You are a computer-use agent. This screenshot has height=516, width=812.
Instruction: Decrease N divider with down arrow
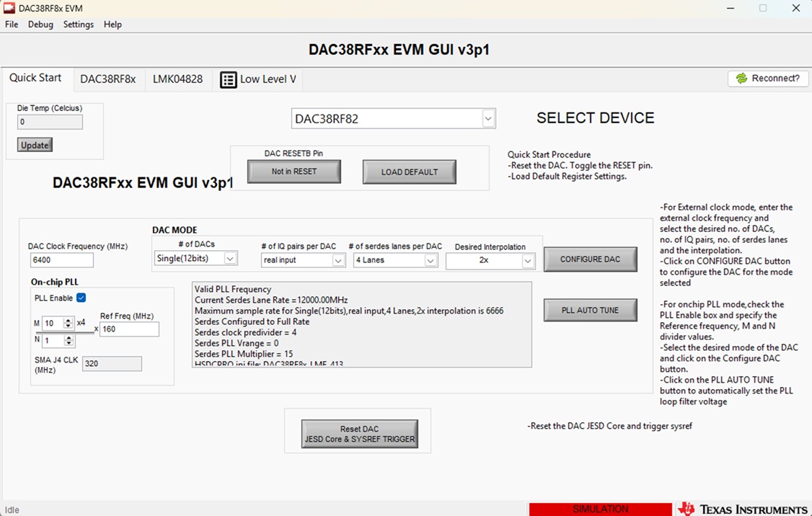(69, 343)
